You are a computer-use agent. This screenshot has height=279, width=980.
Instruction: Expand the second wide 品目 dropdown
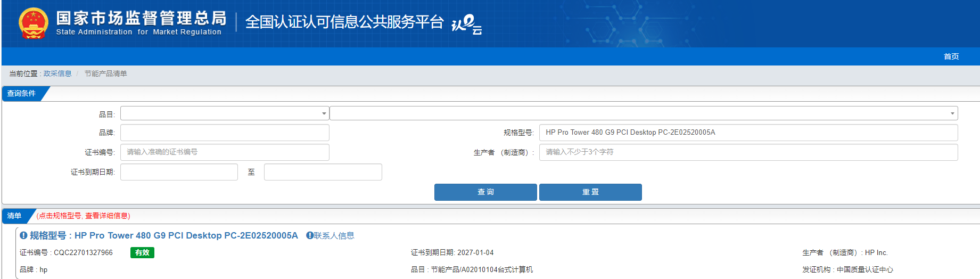tap(644, 113)
